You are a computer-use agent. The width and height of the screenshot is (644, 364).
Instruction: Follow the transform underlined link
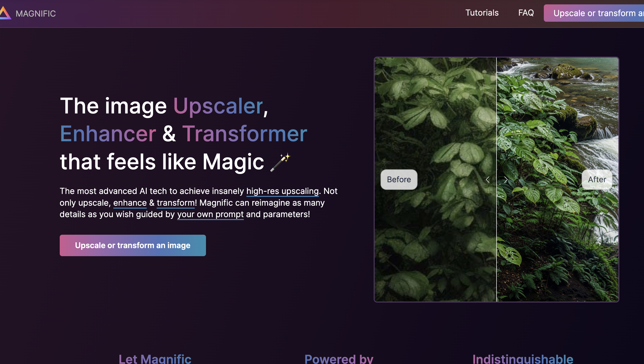point(176,203)
